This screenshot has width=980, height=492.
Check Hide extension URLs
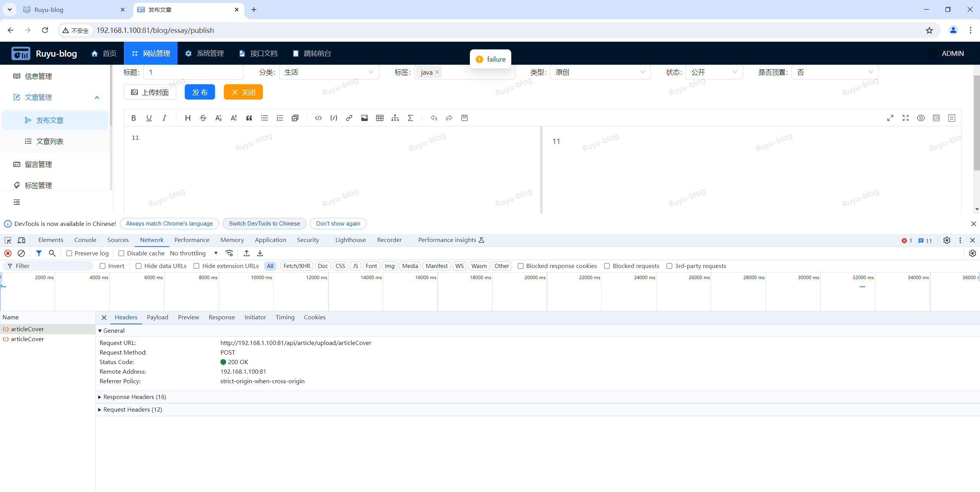click(x=196, y=266)
